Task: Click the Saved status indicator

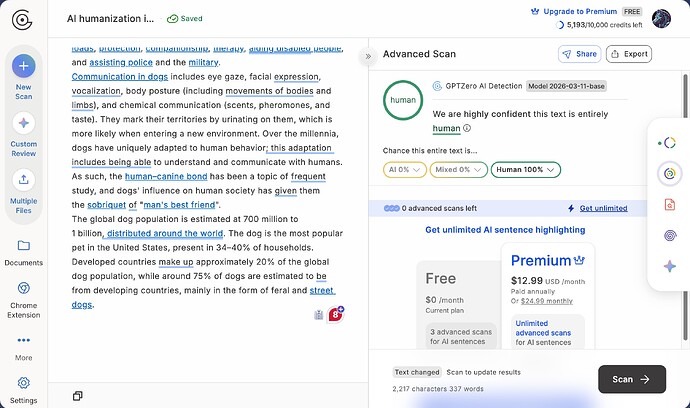Action: (185, 18)
